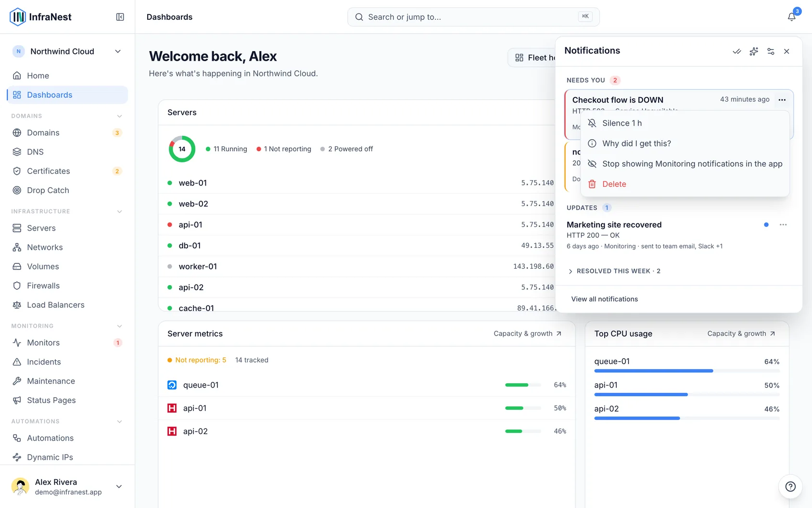Click the servers status donut chart
The width and height of the screenshot is (812, 508).
[182, 149]
